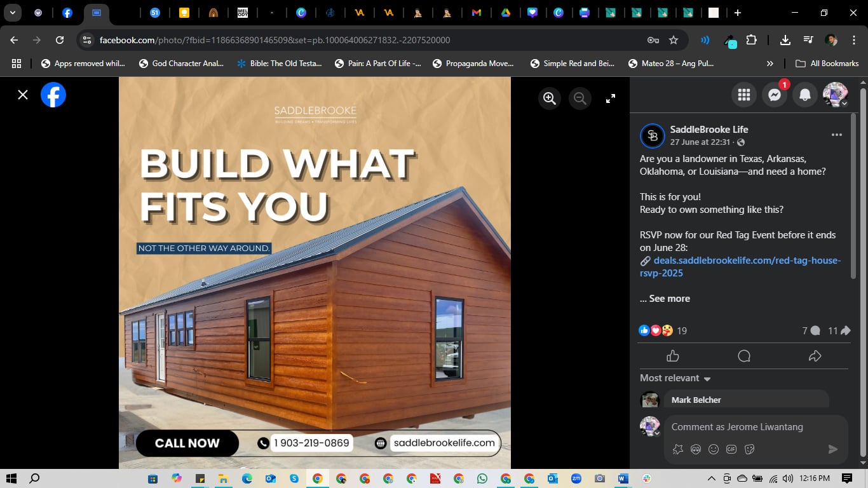Open Messenger chats
Image resolution: width=868 pixels, height=488 pixels.
774,95
